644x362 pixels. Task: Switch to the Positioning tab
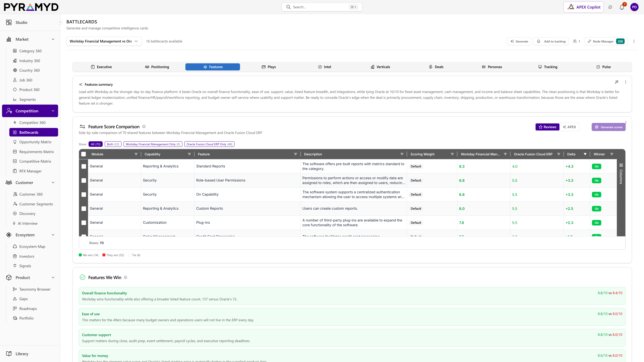click(x=157, y=67)
